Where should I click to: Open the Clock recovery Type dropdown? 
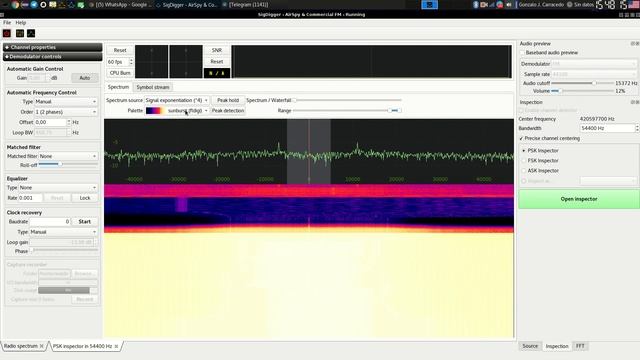click(63, 232)
